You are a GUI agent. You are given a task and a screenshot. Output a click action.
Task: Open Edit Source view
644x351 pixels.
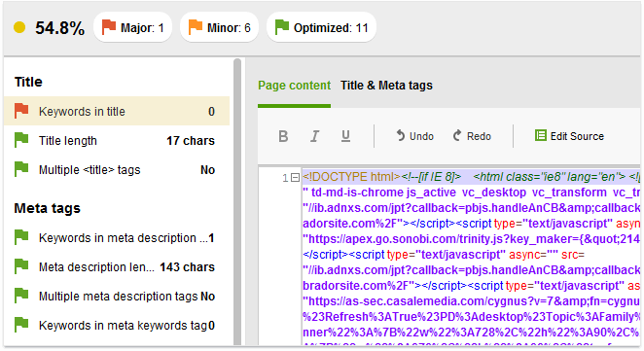pos(569,136)
